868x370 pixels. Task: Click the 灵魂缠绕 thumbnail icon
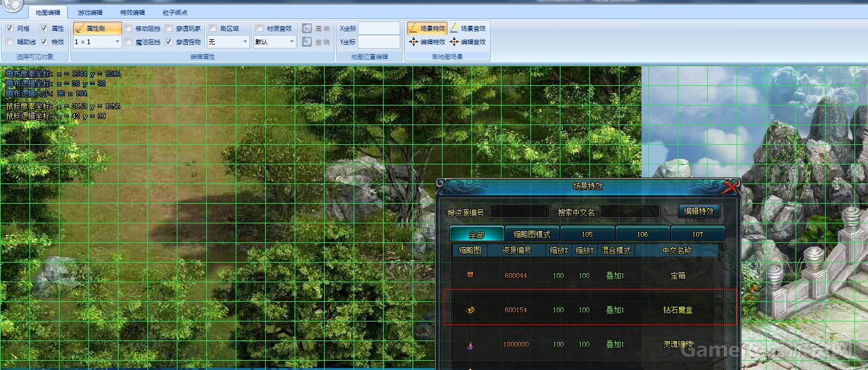click(470, 345)
